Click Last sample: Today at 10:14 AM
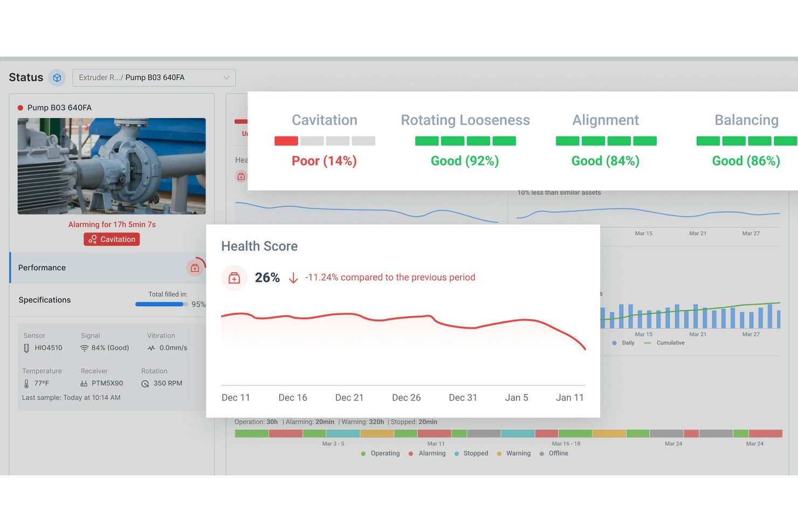798x532 pixels. [71, 398]
